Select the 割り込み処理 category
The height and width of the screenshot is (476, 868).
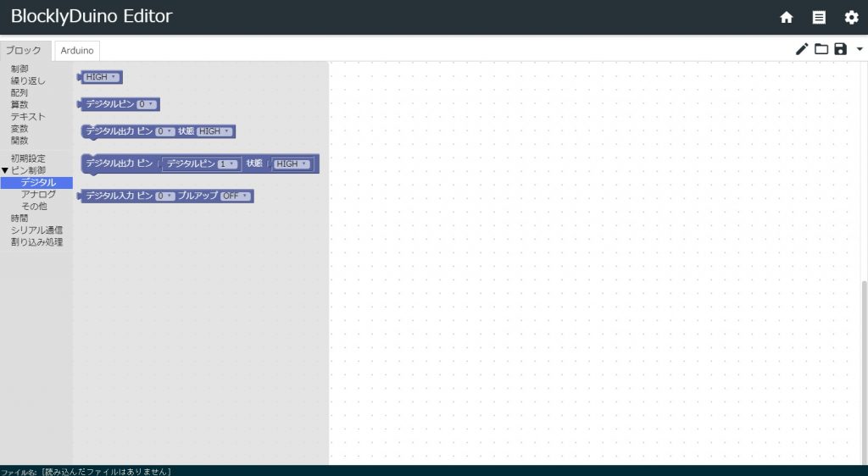pos(36,241)
